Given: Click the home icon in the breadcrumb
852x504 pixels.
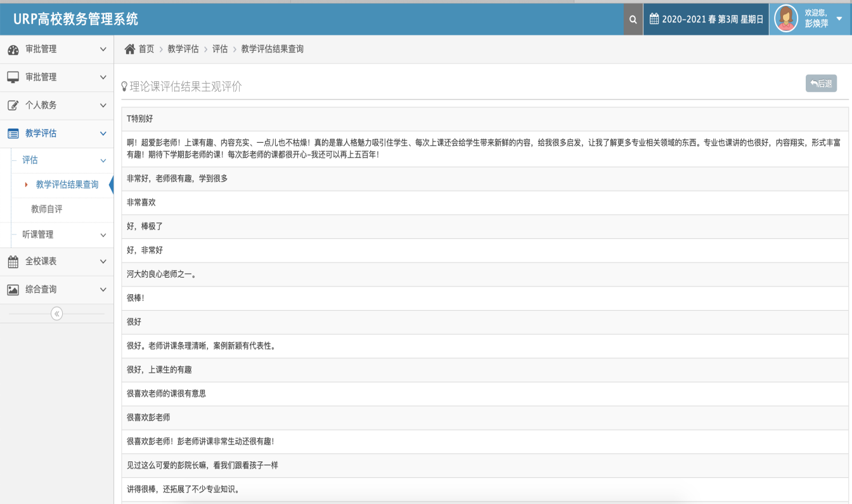Looking at the screenshot, I should pos(130,49).
